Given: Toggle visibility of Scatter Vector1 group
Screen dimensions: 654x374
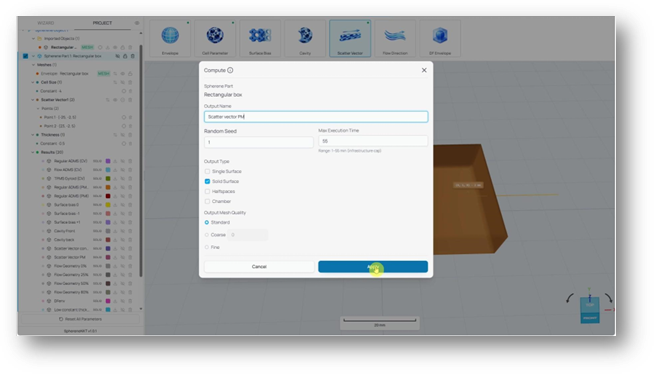Looking at the screenshot, I should click(x=115, y=100).
